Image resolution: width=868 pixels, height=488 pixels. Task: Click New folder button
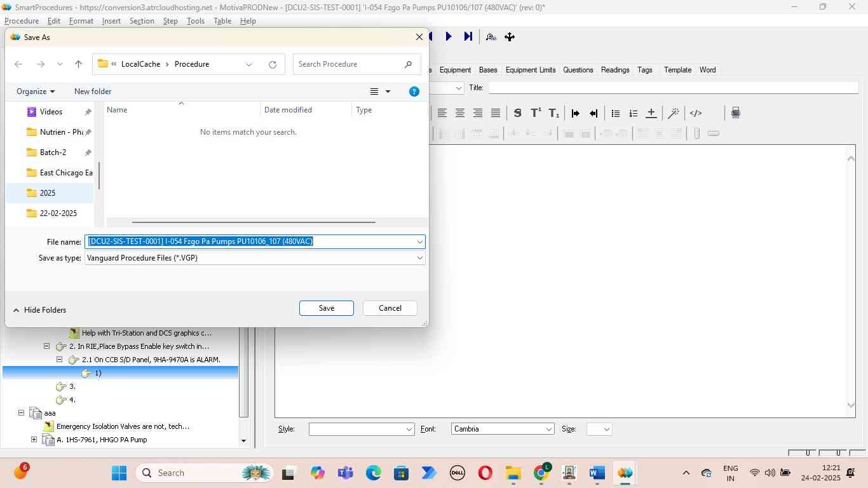pyautogui.click(x=93, y=91)
